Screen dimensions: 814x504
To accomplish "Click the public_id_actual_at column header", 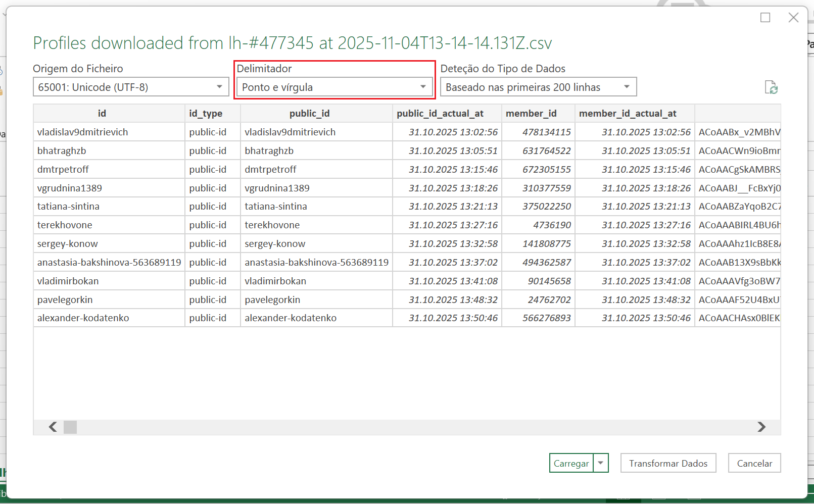I will click(x=440, y=114).
